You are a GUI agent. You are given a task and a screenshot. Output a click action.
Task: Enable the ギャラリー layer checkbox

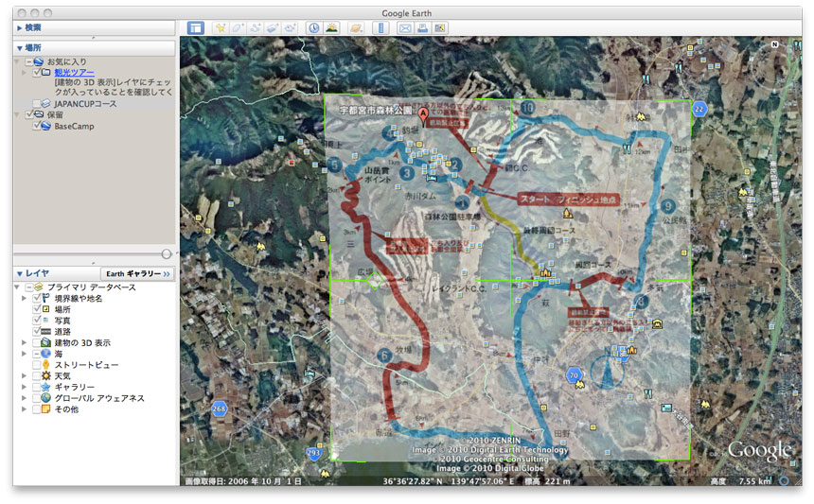[37, 387]
